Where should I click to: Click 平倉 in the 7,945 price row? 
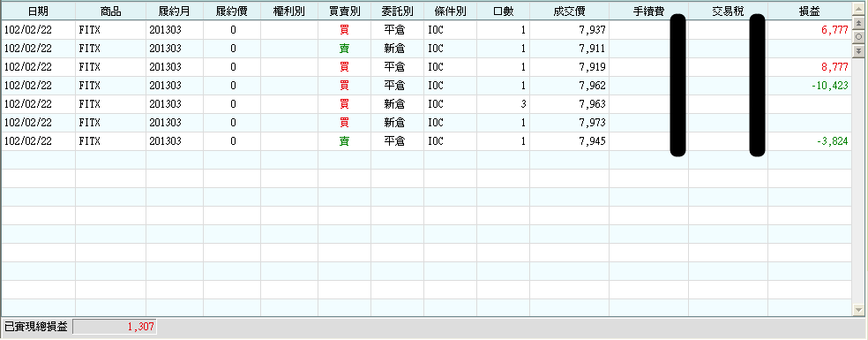(394, 141)
